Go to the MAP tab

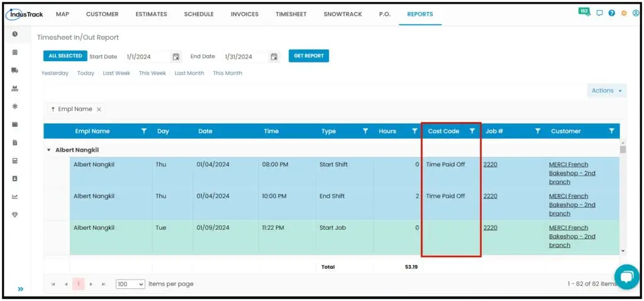click(x=62, y=14)
